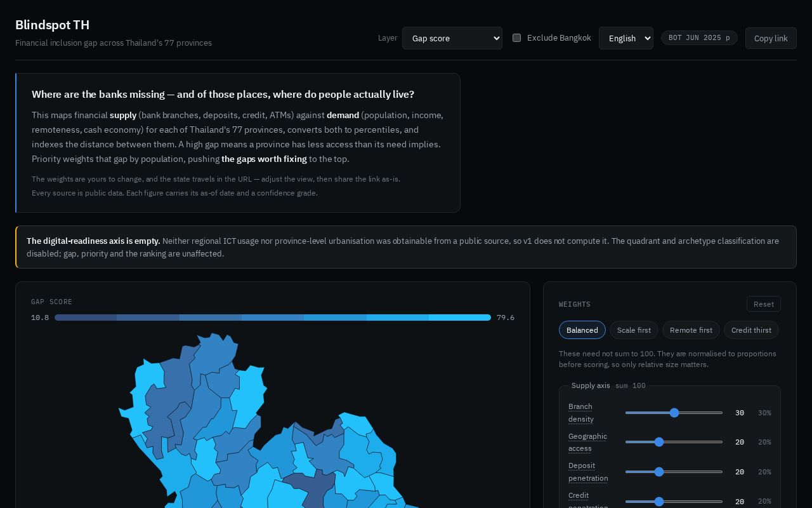Choose the Scale first preset
This screenshot has width=812, height=508.
tap(634, 330)
